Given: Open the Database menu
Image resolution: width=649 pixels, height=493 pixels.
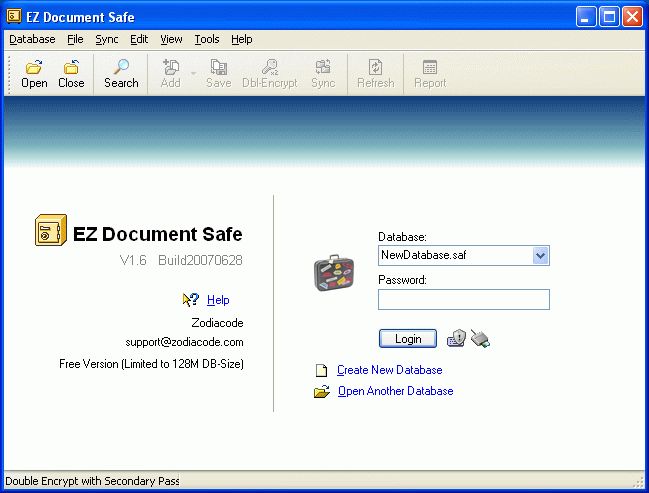Looking at the screenshot, I should click(x=32, y=39).
